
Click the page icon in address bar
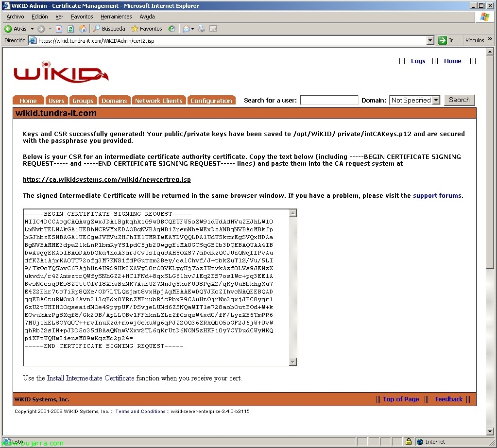[x=33, y=41]
